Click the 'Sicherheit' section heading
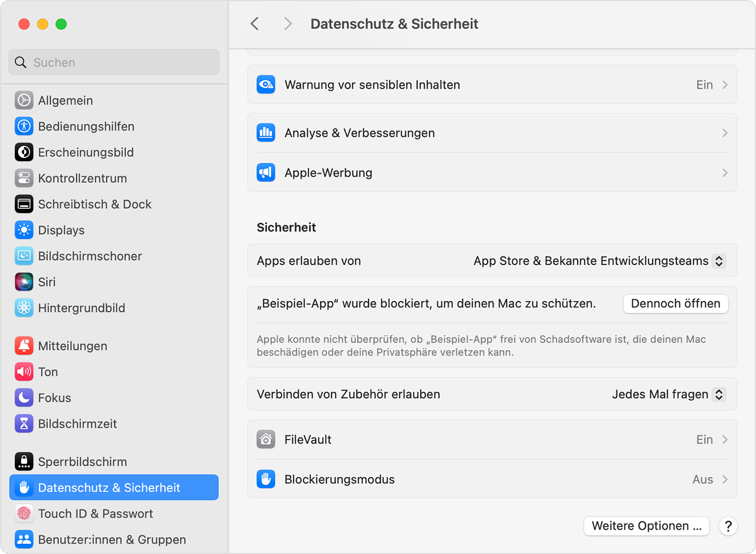Screen dimensions: 756x554 tap(287, 227)
